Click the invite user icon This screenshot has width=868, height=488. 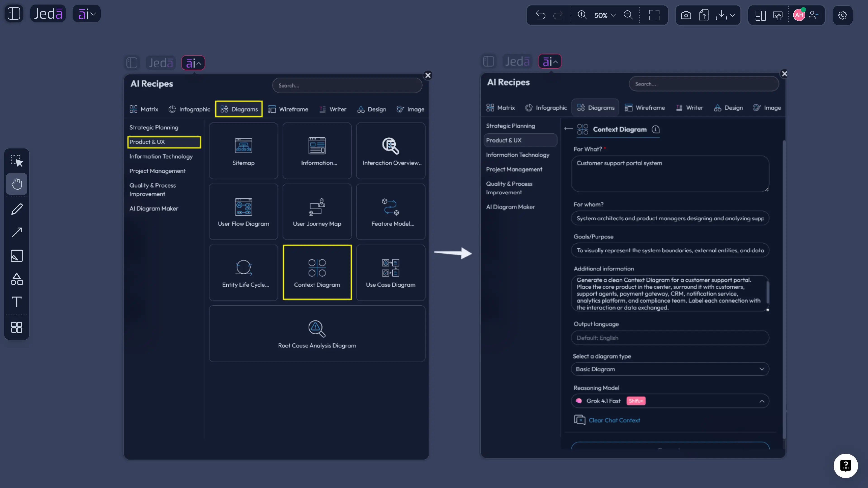(x=813, y=15)
